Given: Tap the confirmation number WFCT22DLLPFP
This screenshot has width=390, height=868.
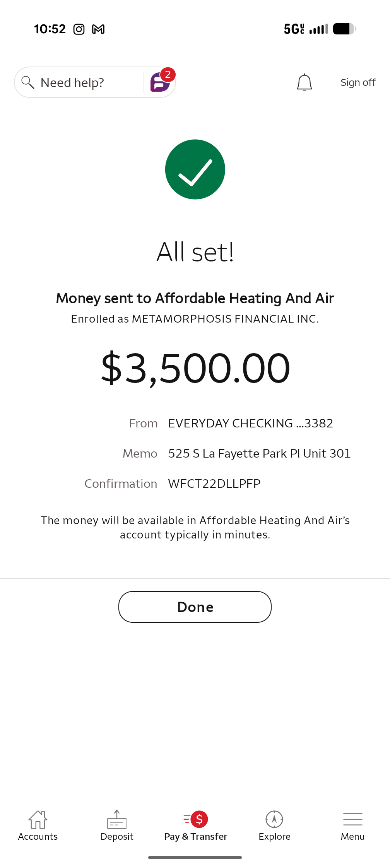Looking at the screenshot, I should click(x=214, y=484).
